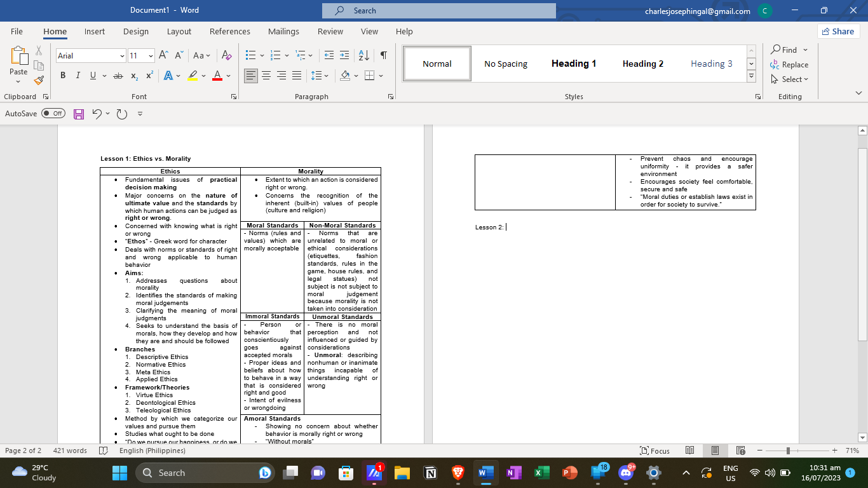Click the Paste clipboard icon
Screen dimensions: 868x488
coord(18,56)
